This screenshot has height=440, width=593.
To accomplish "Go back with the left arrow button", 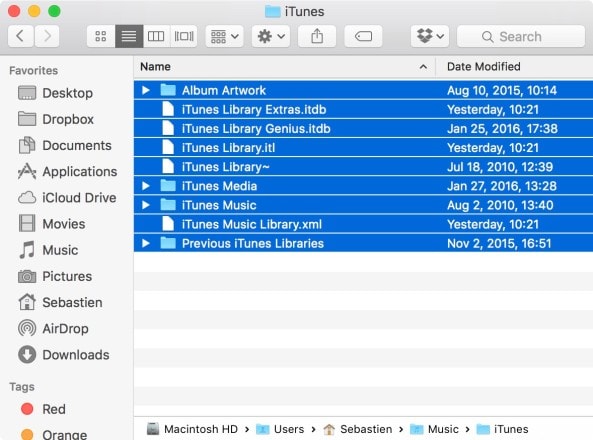I will (20, 36).
